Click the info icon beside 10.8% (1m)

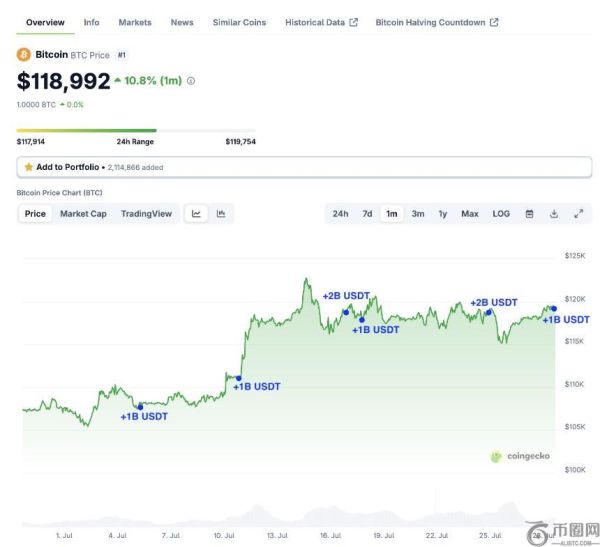[x=191, y=81]
